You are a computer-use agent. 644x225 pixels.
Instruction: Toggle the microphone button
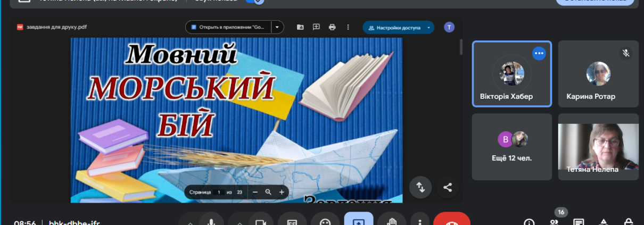point(211,222)
